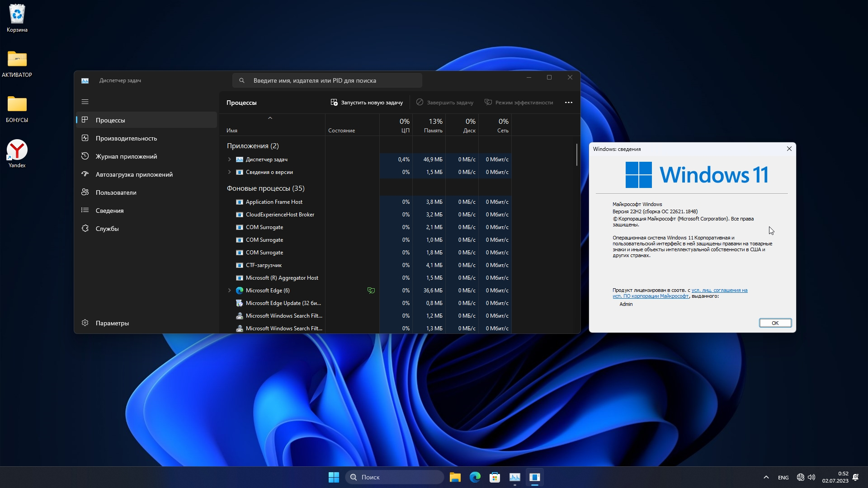Image resolution: width=868 pixels, height=488 pixels.
Task: Sort processes by Memory (Память) column
Action: coord(433,126)
